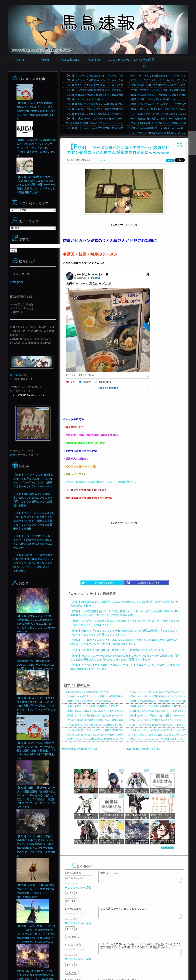The width and height of the screenshot is (196, 980).
Task: Open the ramen signboard photo in the tweet
Action: [108, 330]
